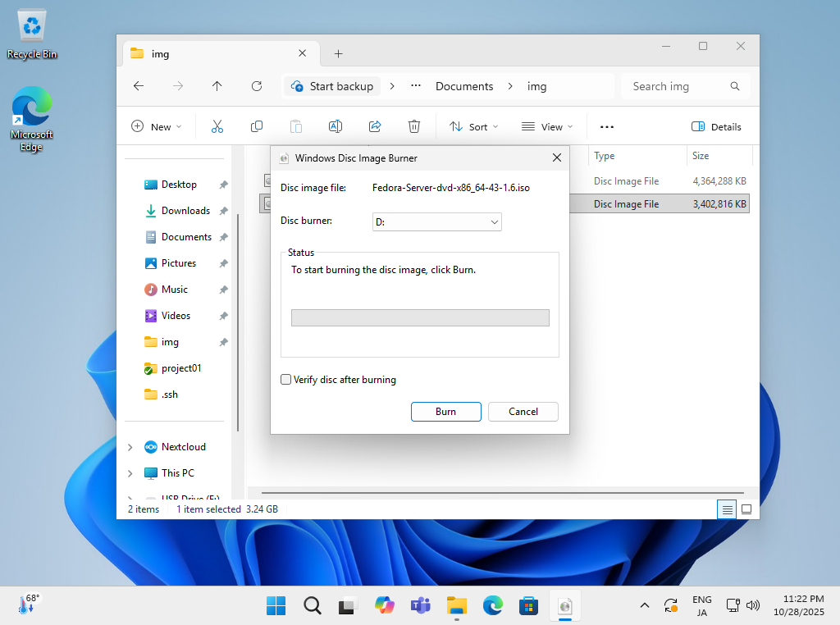Screen dimensions: 840x625
Task: Open the Sort dropdown menu
Action: click(x=474, y=126)
